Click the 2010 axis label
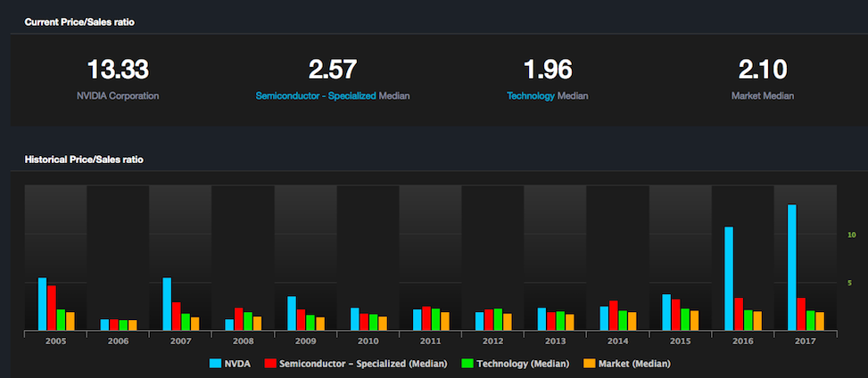This screenshot has width=868, height=378. tap(368, 341)
